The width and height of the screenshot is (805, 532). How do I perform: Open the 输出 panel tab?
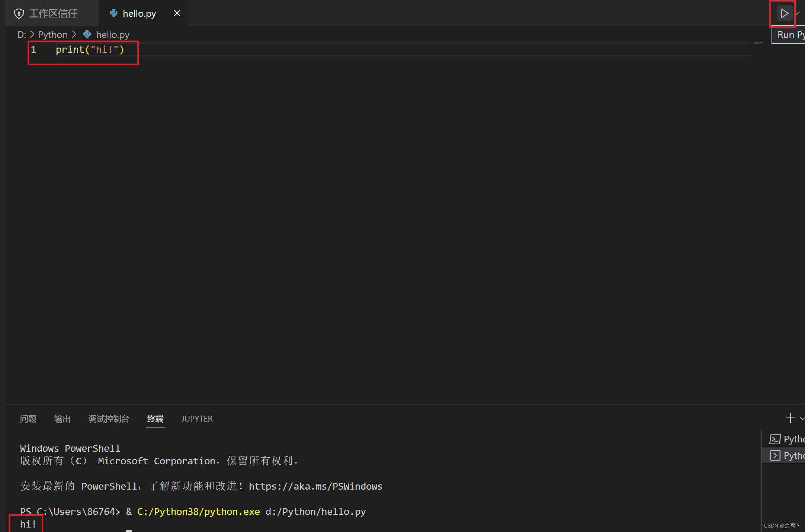(x=62, y=419)
